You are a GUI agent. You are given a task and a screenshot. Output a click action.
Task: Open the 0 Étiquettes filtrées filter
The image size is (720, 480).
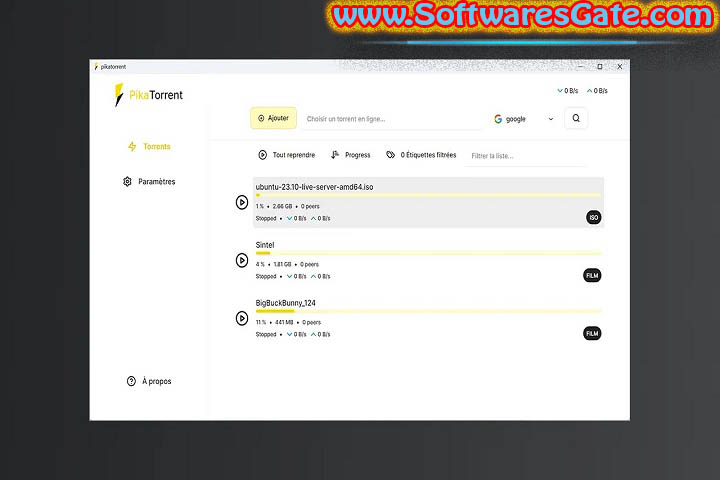tap(421, 155)
